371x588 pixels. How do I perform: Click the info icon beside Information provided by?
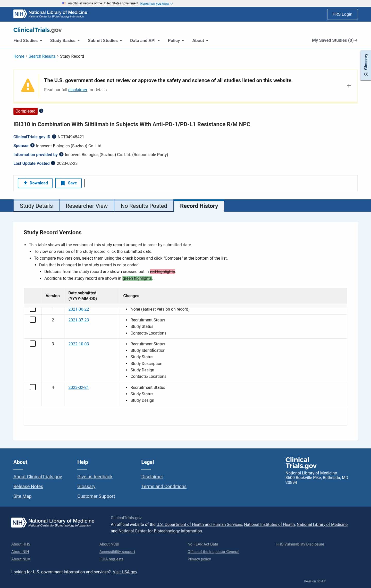61,154
